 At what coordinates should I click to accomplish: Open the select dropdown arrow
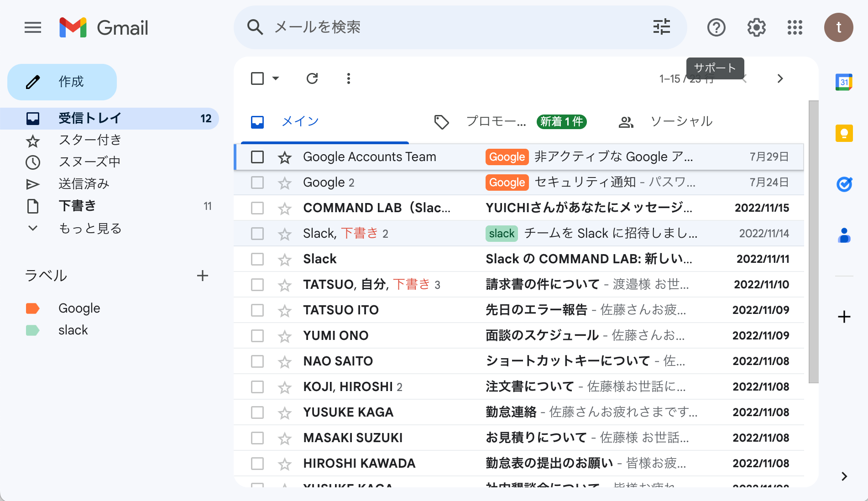coord(276,78)
